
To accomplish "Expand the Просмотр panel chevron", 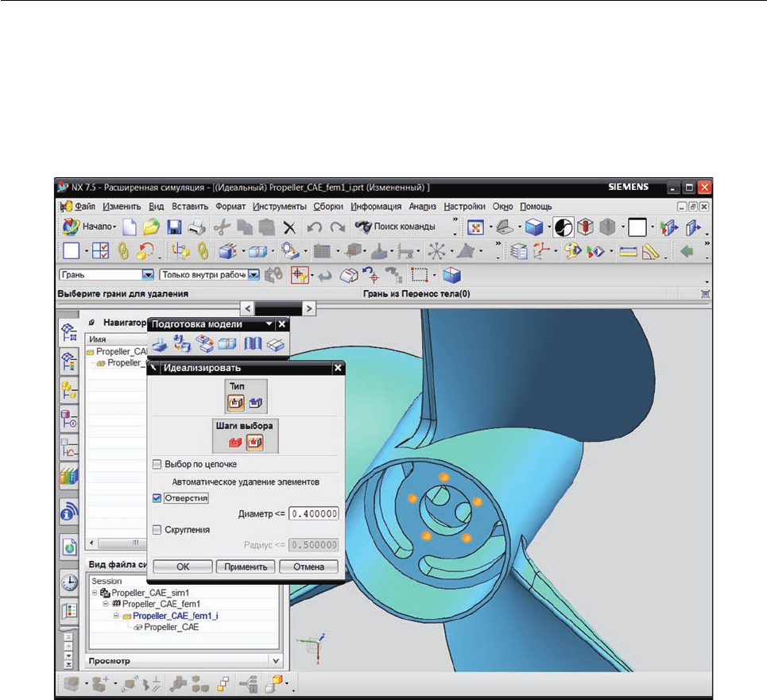I will 276,661.
